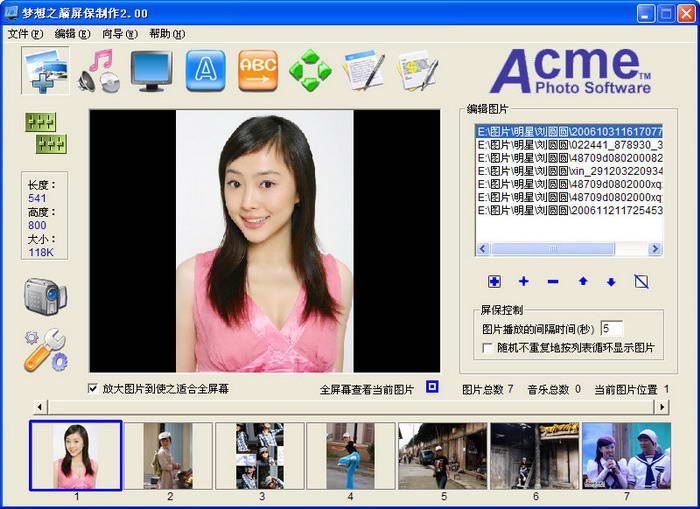Click the add pictures toolbar icon
Viewport: 700px width, 509px height.
(x=46, y=71)
